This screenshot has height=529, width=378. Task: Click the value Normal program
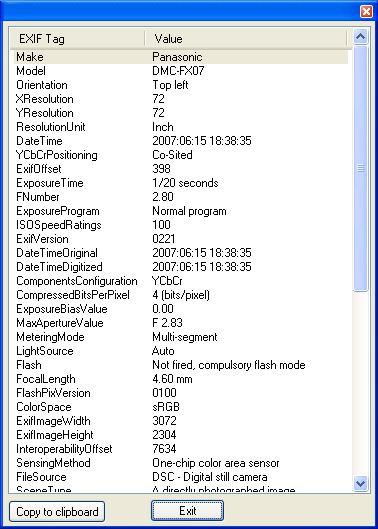(x=189, y=211)
